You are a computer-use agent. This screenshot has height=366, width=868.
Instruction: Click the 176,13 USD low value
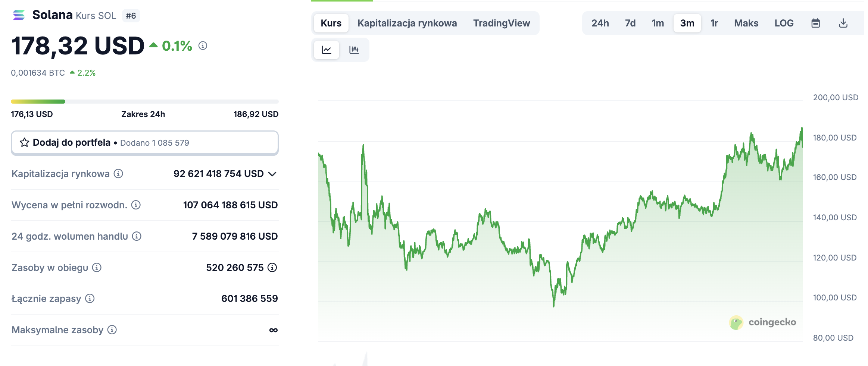pyautogui.click(x=32, y=114)
